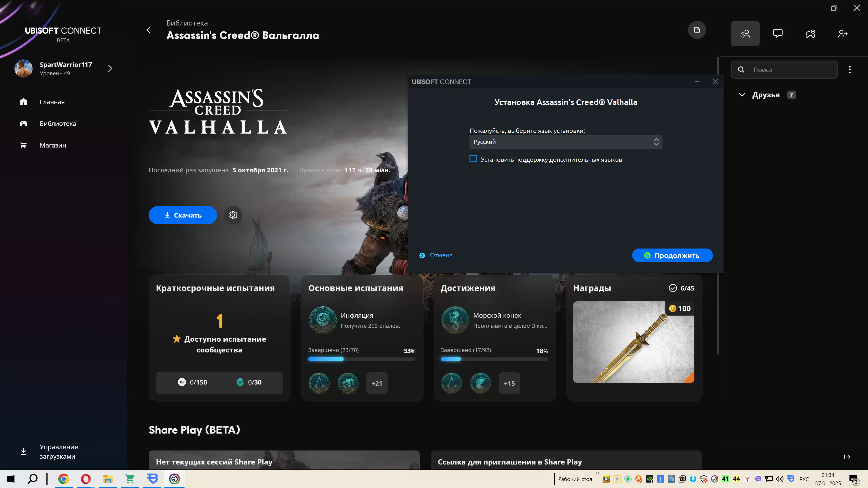Screen dimensions: 868x488
Task: Open File Explorer from the taskbar
Action: [108, 479]
